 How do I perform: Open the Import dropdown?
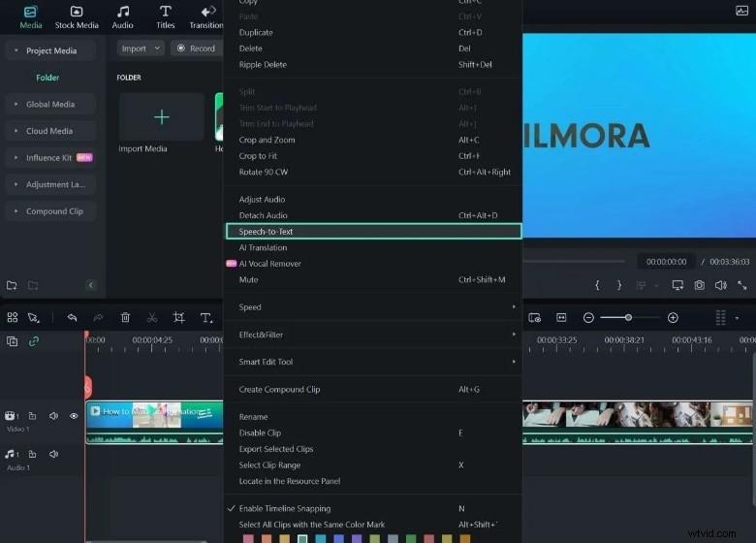click(141, 48)
